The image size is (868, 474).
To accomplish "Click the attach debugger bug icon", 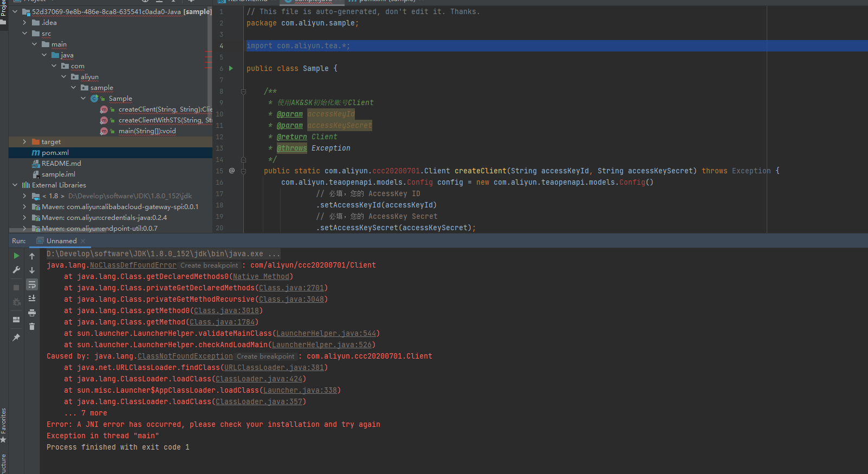I will [x=16, y=302].
